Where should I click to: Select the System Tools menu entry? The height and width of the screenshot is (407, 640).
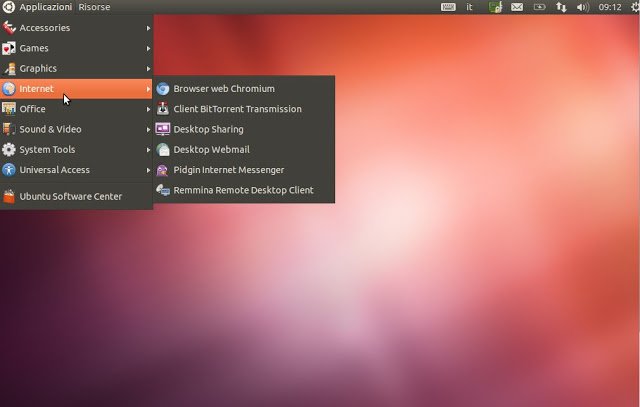coord(76,149)
